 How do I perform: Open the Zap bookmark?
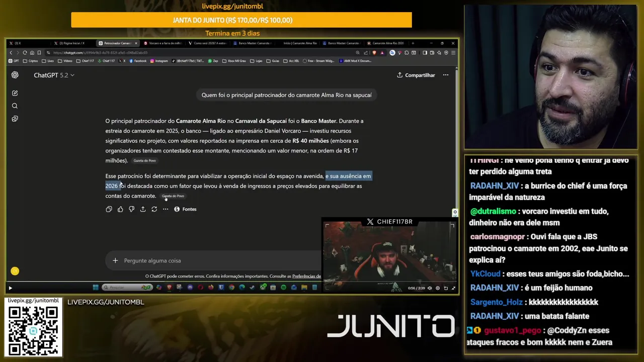(x=213, y=61)
